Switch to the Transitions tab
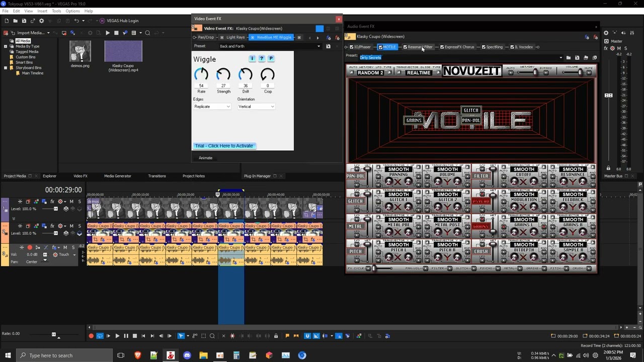Viewport: 644px width, 362px height. [156, 176]
